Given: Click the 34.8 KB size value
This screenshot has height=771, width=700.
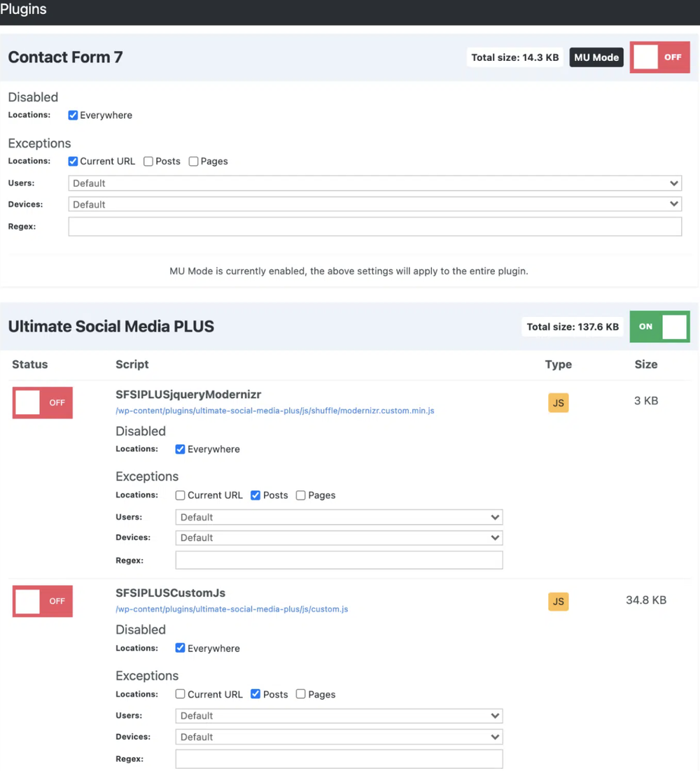Looking at the screenshot, I should coord(646,600).
